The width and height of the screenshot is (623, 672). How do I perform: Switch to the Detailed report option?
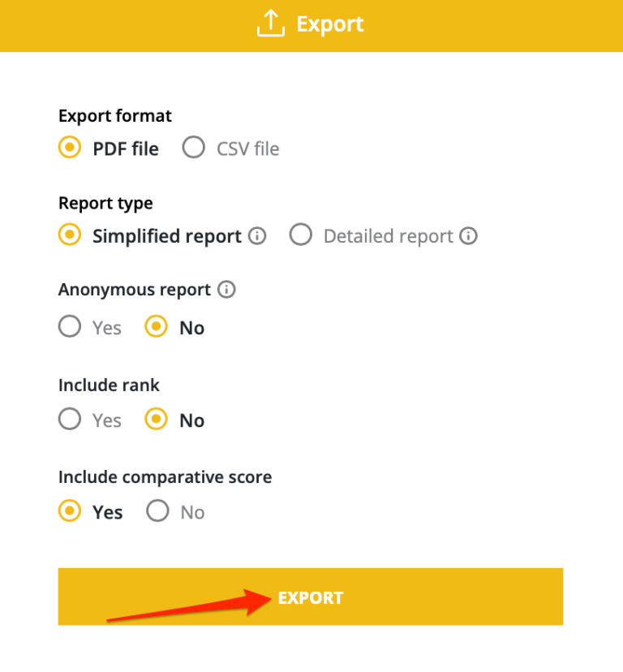[300, 235]
